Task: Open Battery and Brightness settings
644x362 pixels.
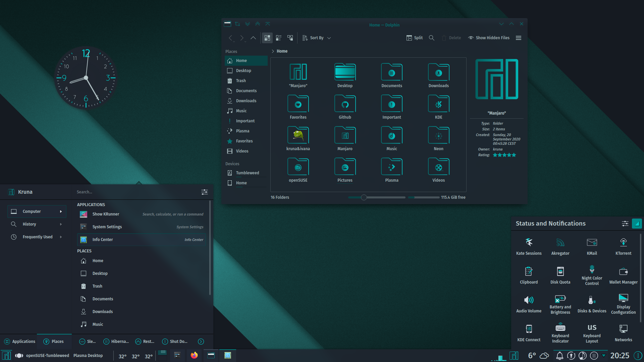Action: pos(560,304)
